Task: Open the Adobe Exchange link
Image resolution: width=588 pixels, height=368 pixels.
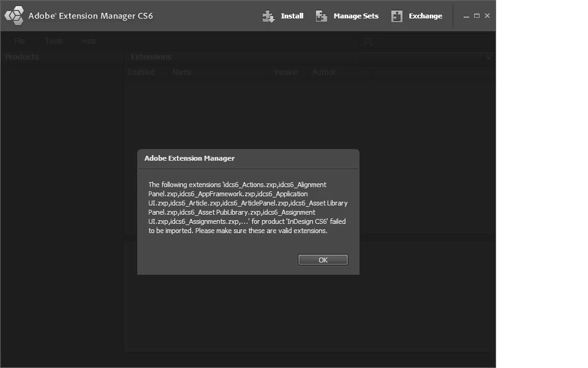Action: click(425, 16)
